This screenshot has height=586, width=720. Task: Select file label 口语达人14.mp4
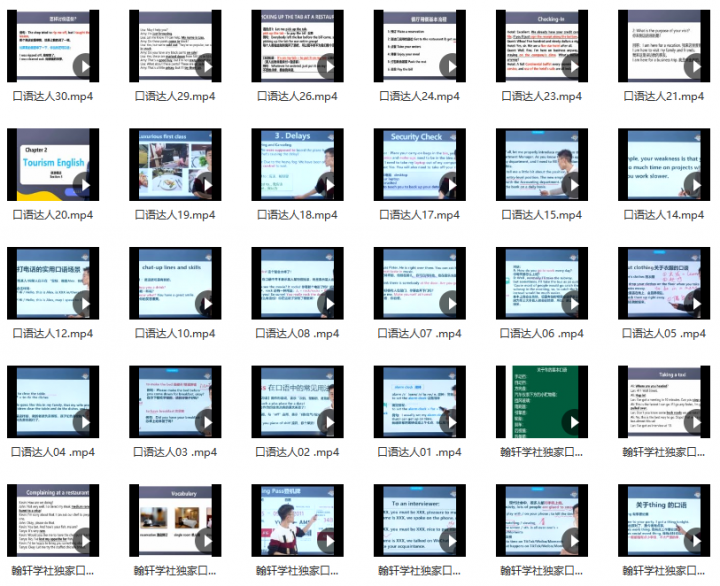[664, 215]
